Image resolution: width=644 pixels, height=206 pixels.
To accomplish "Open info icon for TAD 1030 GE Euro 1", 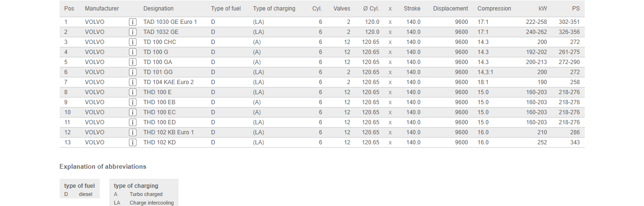I will click(133, 22).
